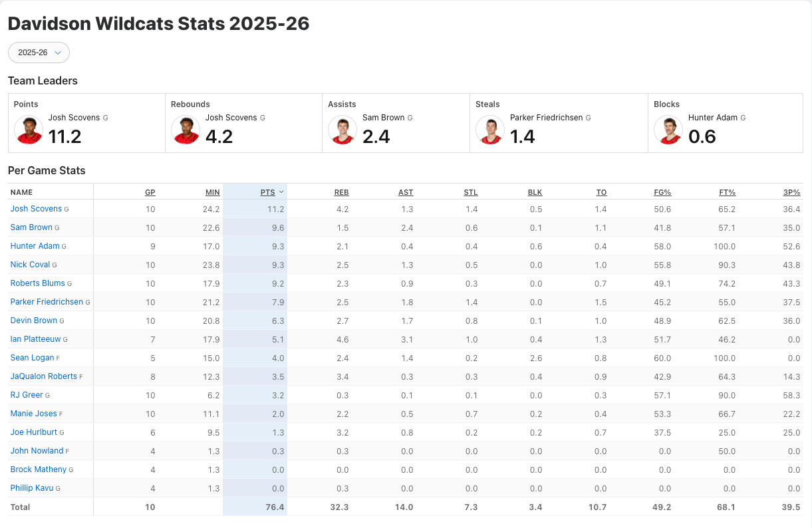
Task: Sort table by FG% column header
Action: tap(662, 192)
